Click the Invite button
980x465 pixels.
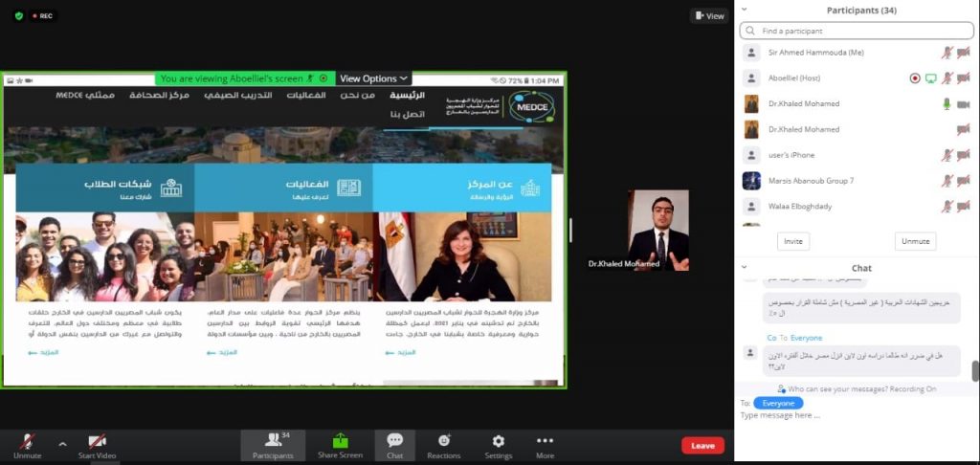[x=792, y=241]
